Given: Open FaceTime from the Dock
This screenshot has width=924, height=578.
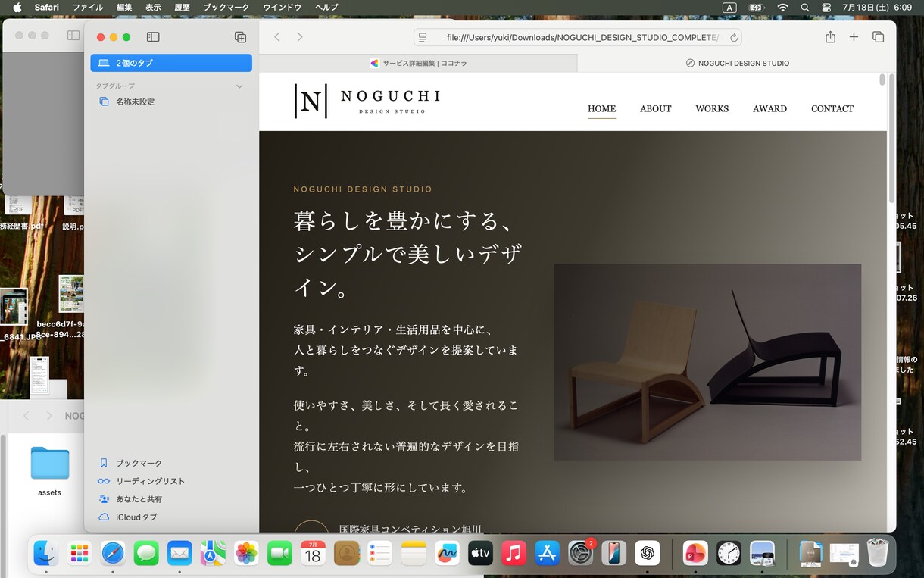Looking at the screenshot, I should click(x=279, y=553).
